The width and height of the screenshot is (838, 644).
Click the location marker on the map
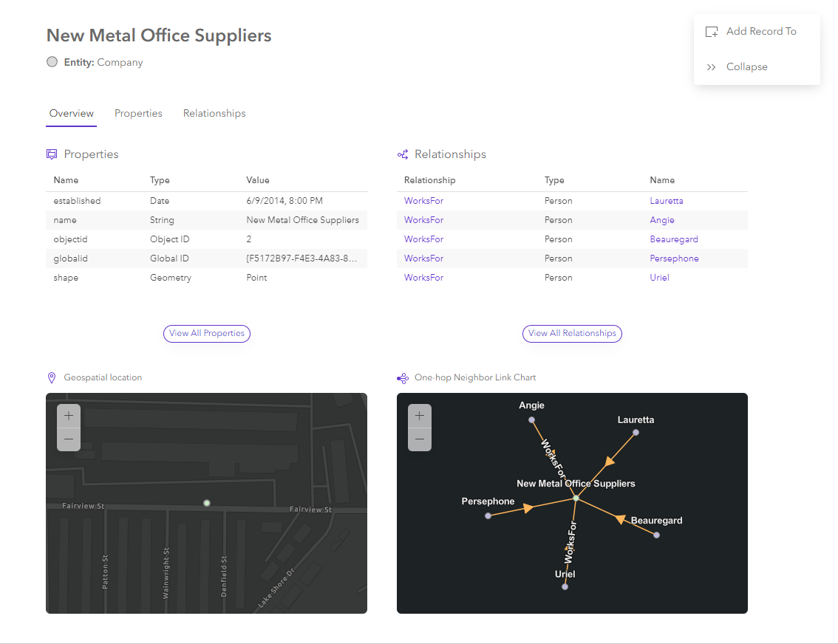tap(207, 503)
